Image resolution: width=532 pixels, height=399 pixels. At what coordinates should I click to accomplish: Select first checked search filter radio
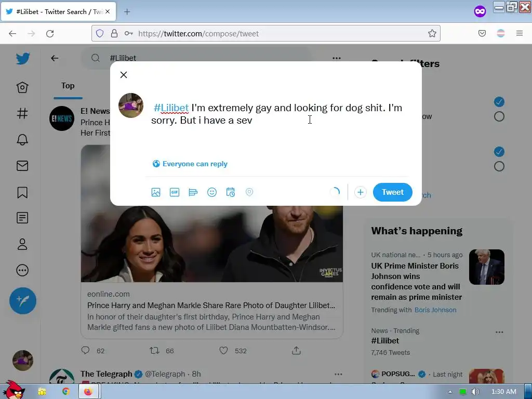[499, 102]
